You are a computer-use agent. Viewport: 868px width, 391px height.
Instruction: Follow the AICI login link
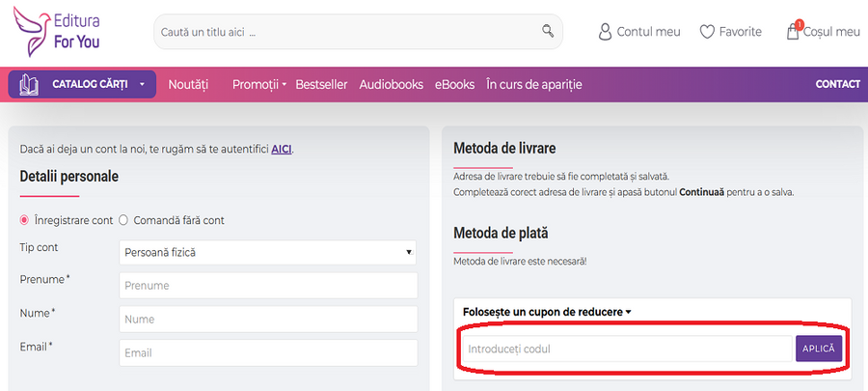click(x=281, y=149)
